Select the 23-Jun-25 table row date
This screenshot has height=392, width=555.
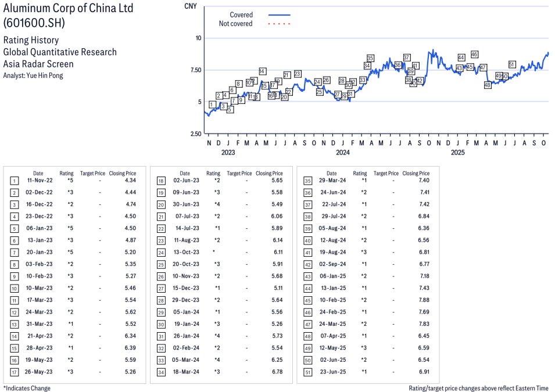click(331, 372)
